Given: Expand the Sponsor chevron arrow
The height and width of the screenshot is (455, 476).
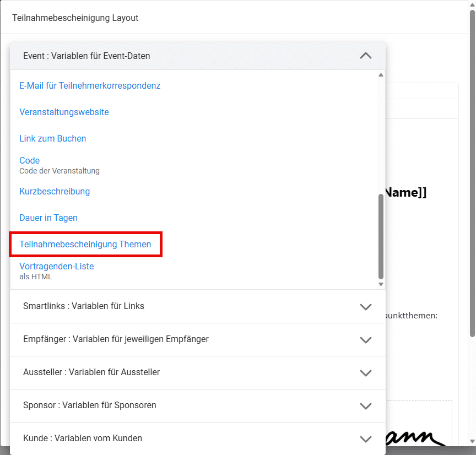Looking at the screenshot, I should click(x=365, y=405).
